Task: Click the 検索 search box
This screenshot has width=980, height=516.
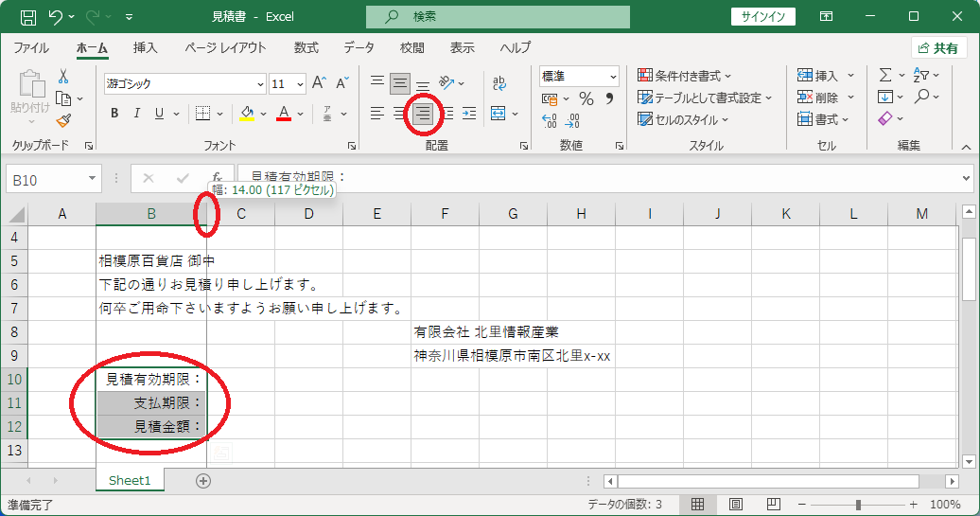Action: [498, 17]
